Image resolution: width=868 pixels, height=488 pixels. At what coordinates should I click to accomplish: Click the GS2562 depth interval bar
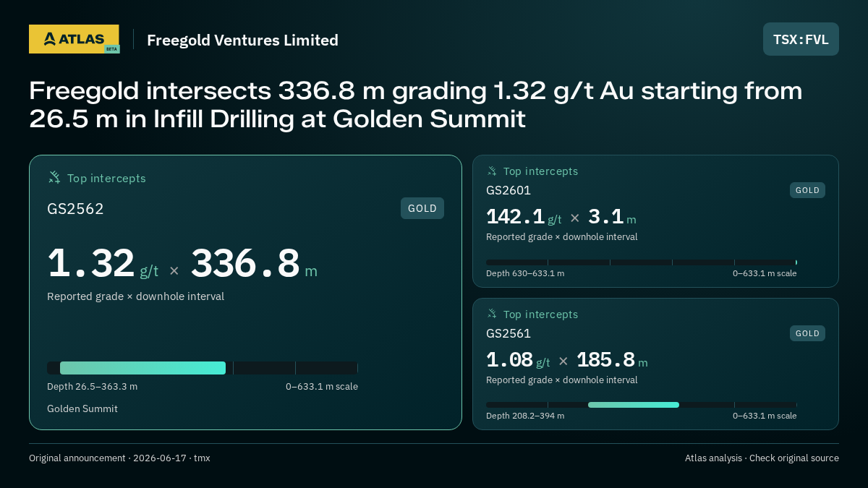203,368
